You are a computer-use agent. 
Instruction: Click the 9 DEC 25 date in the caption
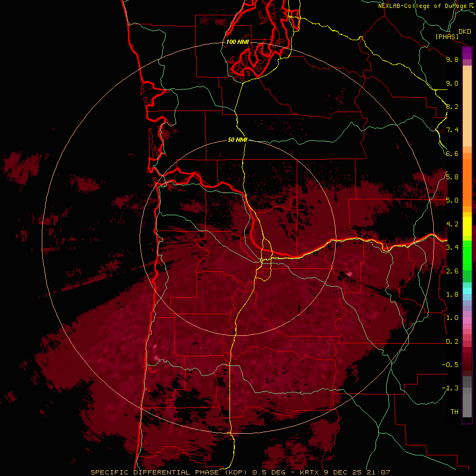[x=343, y=472]
